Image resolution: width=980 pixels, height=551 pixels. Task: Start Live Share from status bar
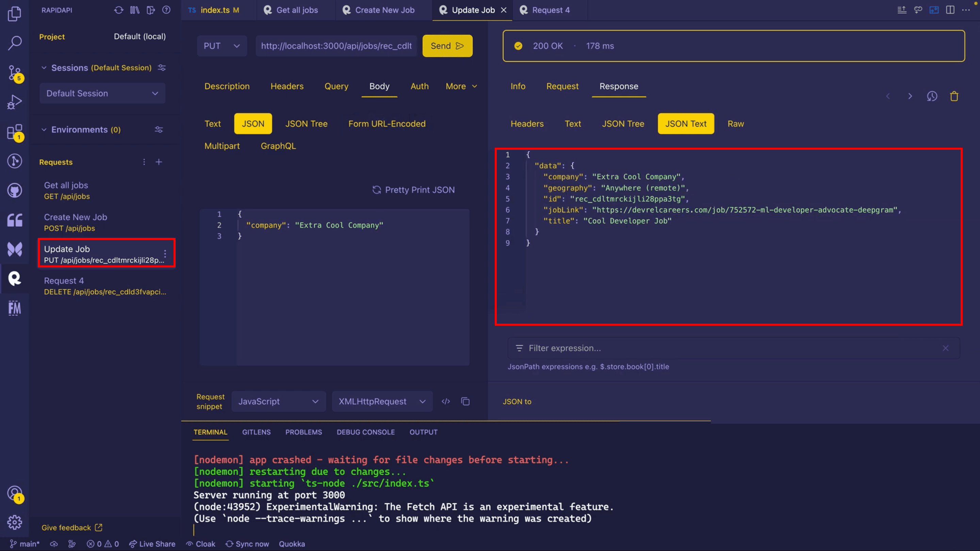(x=152, y=544)
